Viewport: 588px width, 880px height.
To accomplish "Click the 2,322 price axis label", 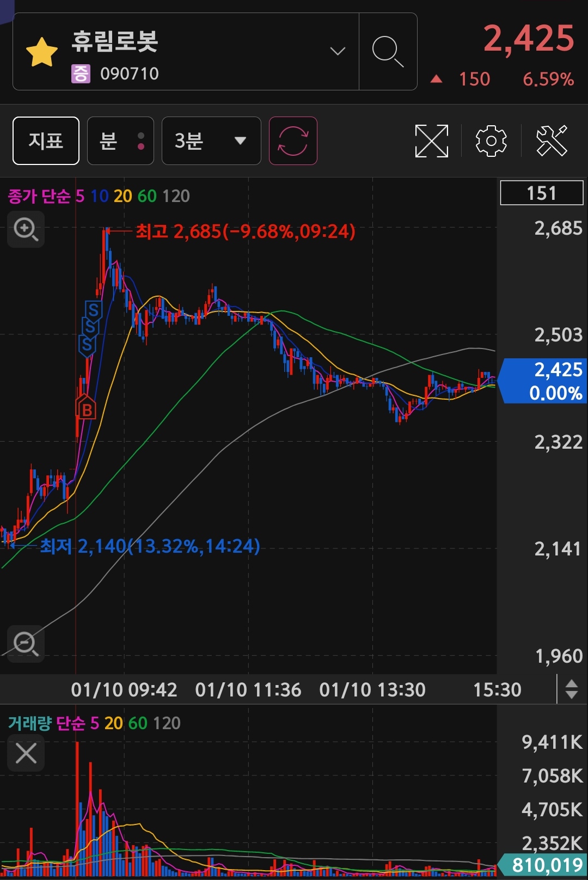I will 558,442.
